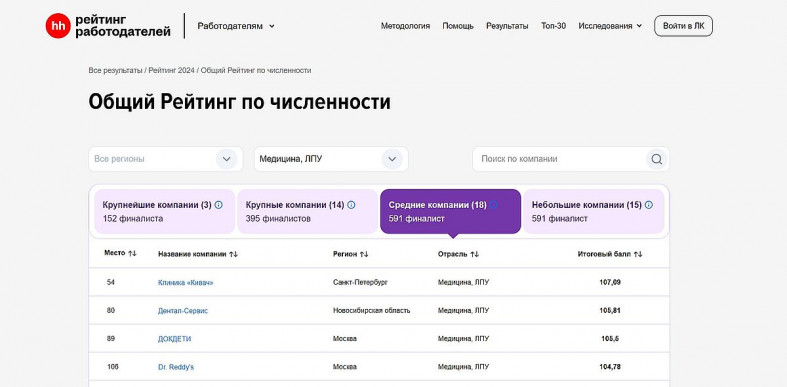787x387 pixels.
Task: Click the search magnifier icon
Action: (657, 159)
